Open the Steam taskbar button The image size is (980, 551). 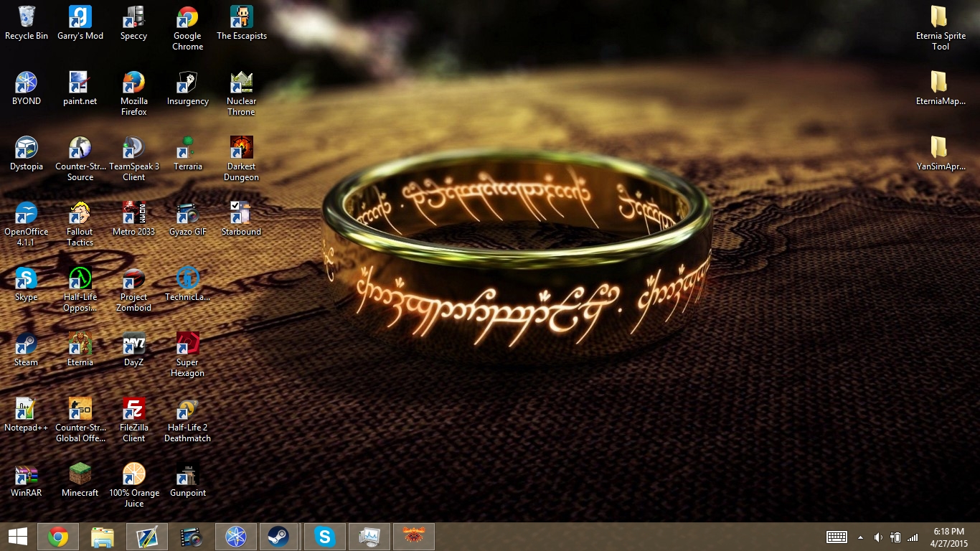click(280, 537)
